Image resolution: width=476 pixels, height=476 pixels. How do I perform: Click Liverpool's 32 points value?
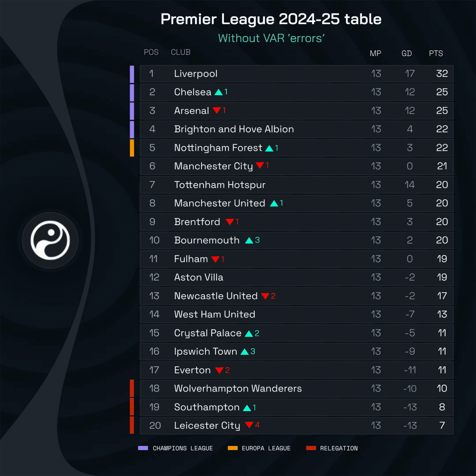click(442, 74)
